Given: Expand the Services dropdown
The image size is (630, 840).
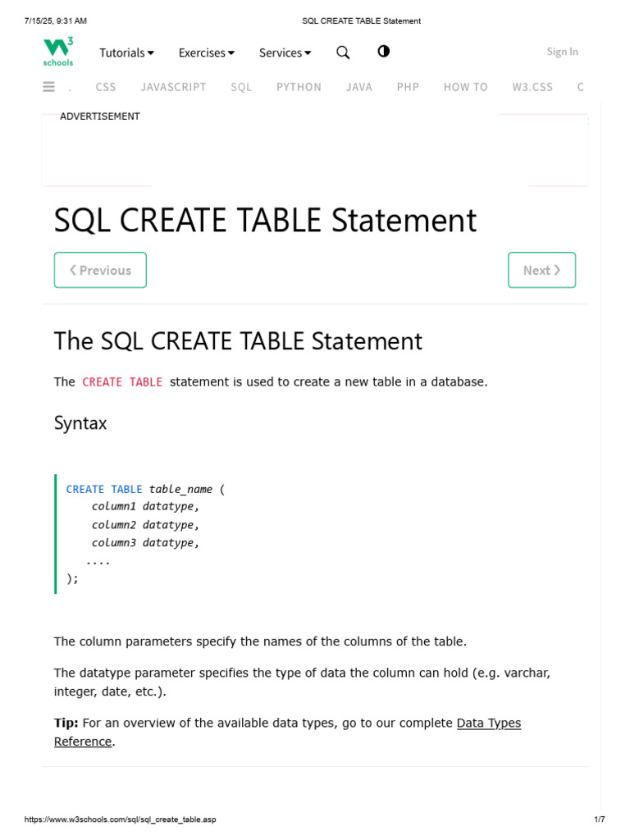Looking at the screenshot, I should pyautogui.click(x=285, y=52).
